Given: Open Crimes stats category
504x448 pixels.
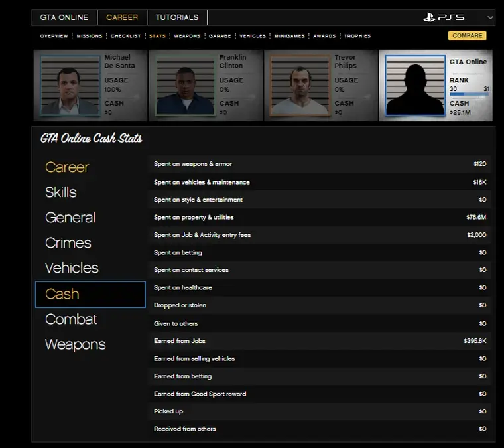Looking at the screenshot, I should tap(68, 243).
